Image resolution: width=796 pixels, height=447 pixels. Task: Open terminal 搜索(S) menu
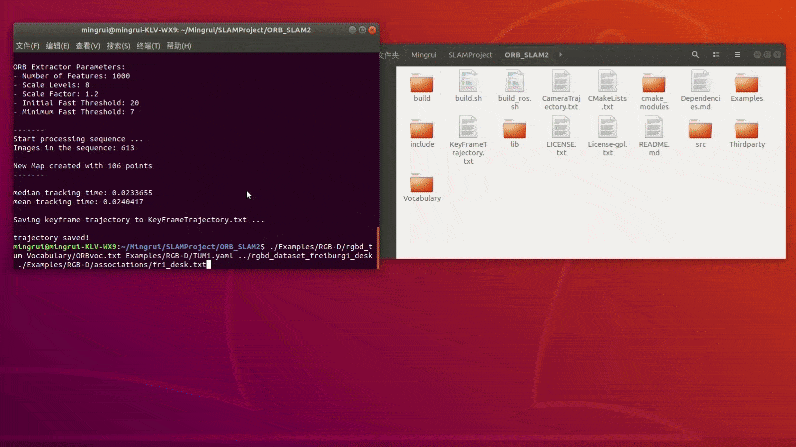[x=118, y=46]
